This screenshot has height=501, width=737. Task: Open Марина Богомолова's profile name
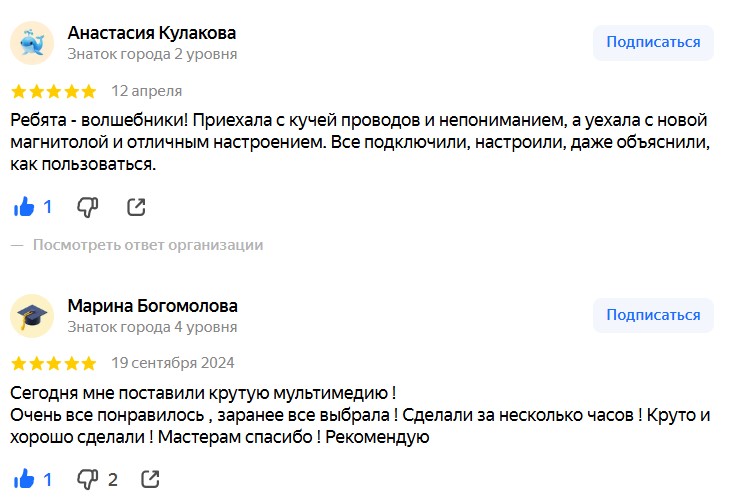click(x=153, y=306)
